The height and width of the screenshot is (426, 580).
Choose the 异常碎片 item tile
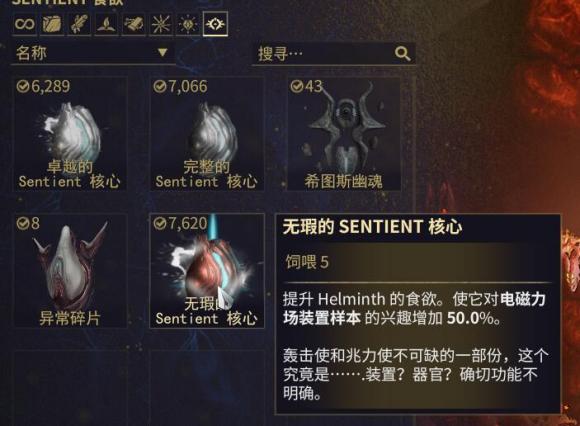point(70,270)
